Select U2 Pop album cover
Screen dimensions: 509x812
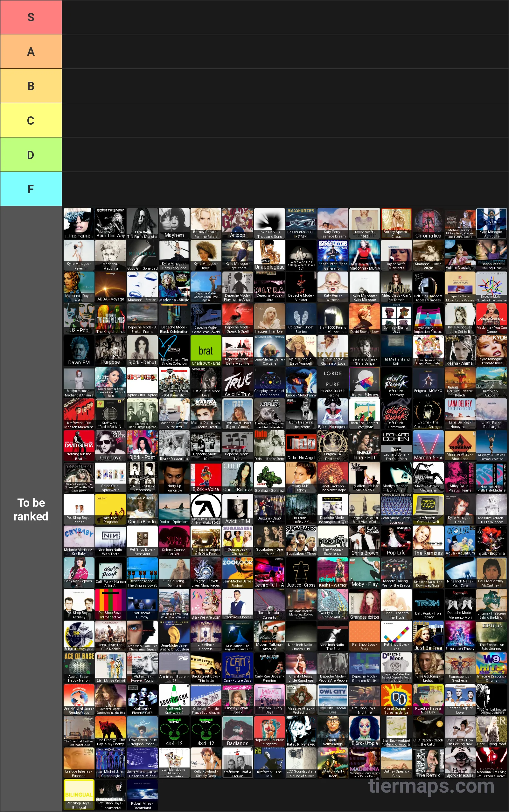[x=79, y=319]
